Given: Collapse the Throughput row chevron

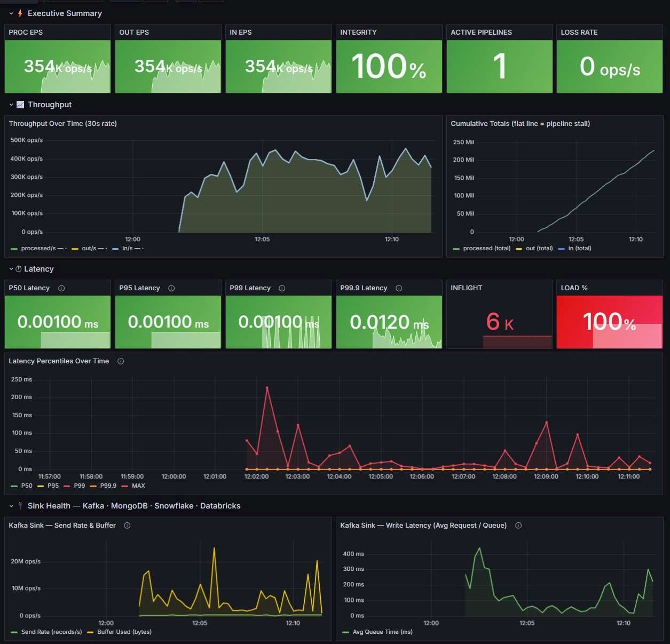Looking at the screenshot, I should pos(11,105).
